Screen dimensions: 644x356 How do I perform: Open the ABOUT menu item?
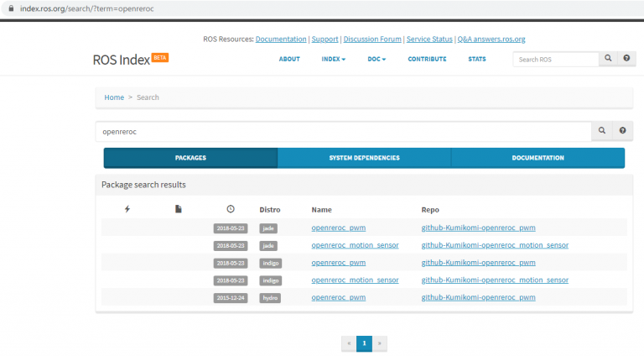pyautogui.click(x=289, y=59)
